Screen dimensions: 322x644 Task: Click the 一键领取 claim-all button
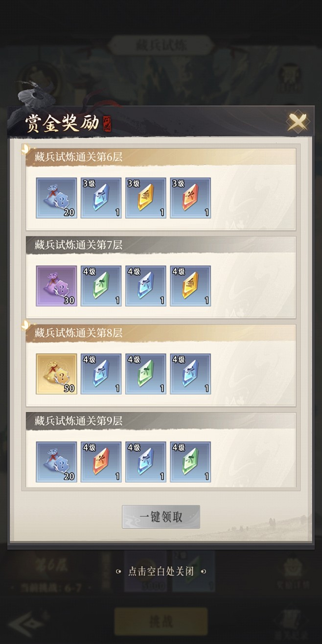pos(161,517)
